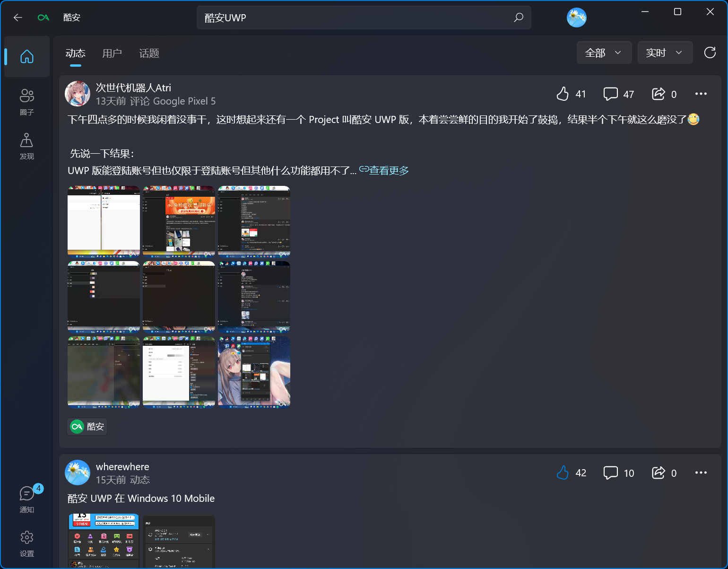The height and width of the screenshot is (569, 728).
Task: Like the wherewhere post
Action: (x=571, y=473)
